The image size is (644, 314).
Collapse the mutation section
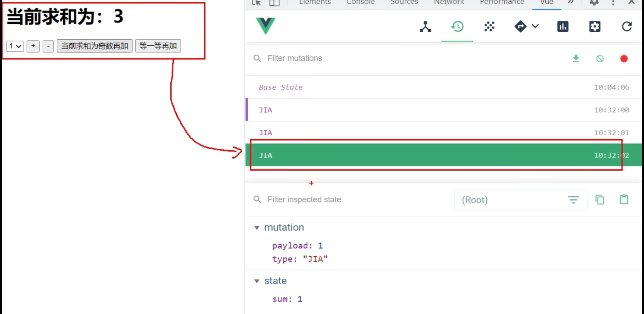point(257,228)
